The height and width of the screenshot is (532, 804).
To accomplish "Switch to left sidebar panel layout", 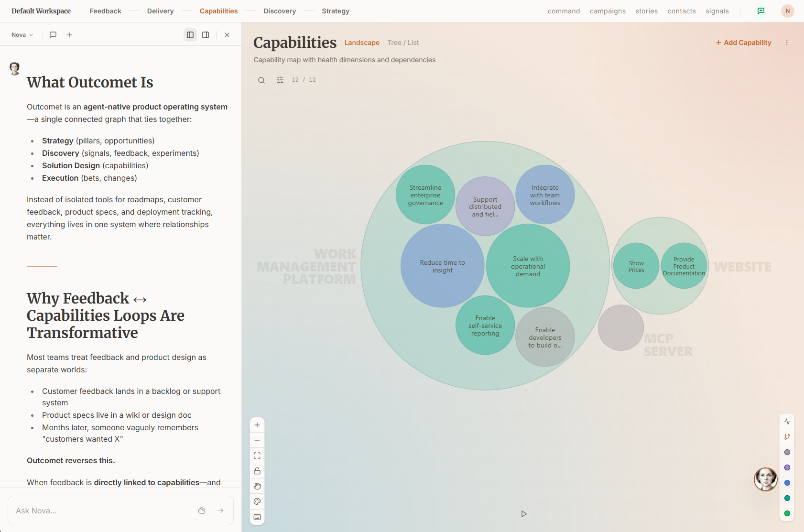I will (190, 35).
